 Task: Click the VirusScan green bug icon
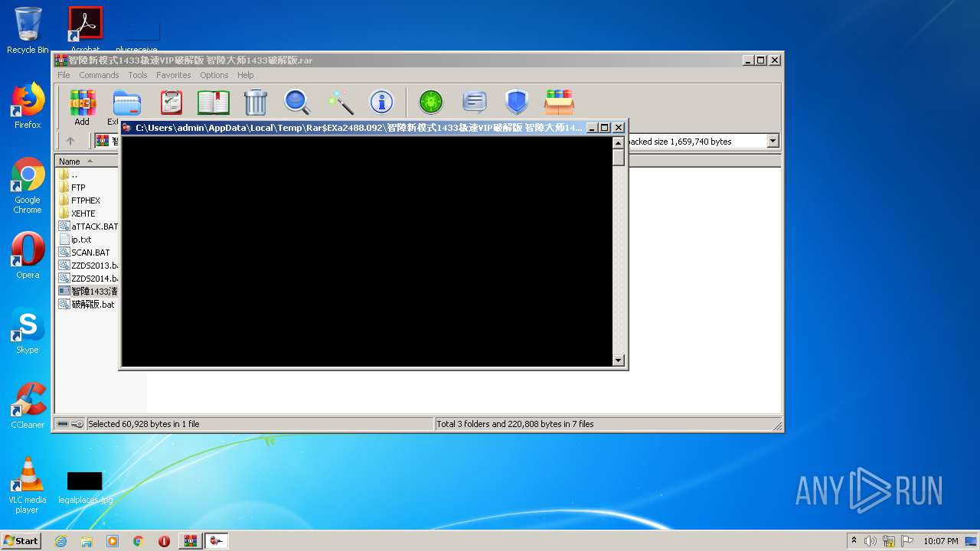(431, 102)
